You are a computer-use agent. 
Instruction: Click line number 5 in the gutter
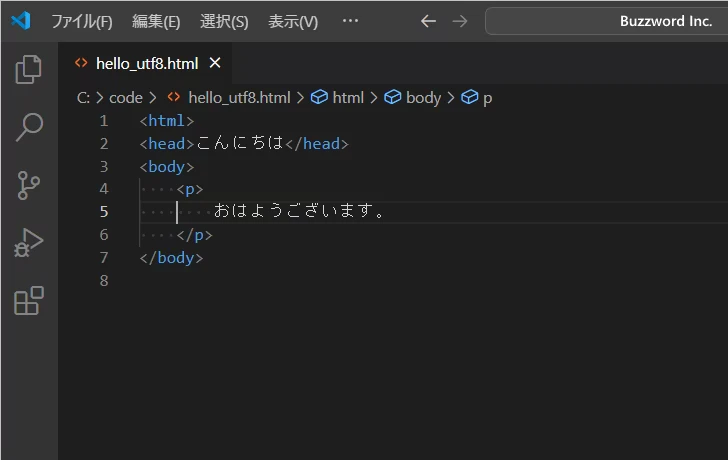pyautogui.click(x=104, y=212)
